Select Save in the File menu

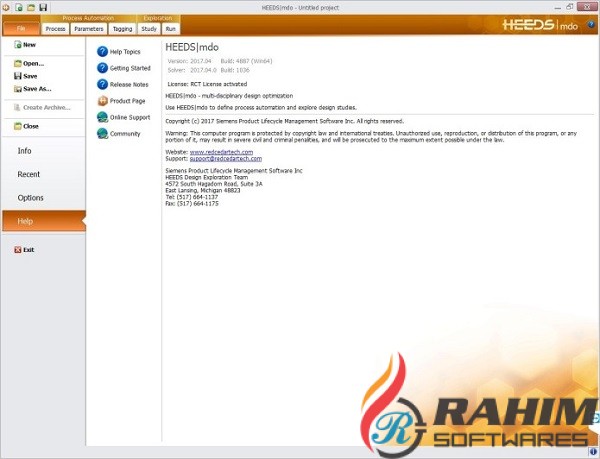26,76
